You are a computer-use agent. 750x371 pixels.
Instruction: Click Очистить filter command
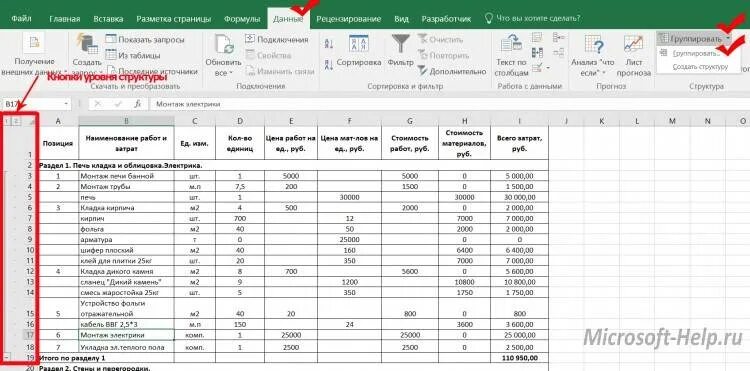pos(440,40)
